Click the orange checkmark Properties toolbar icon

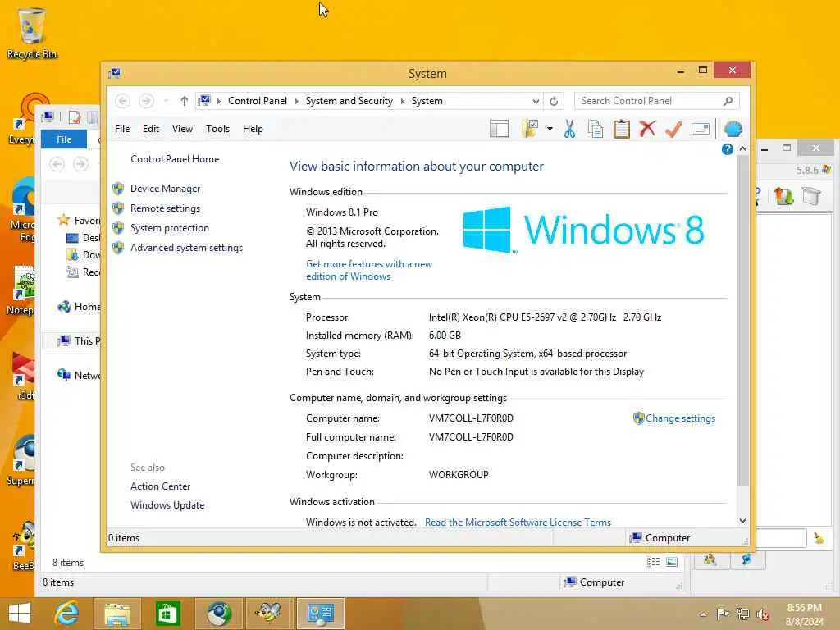[x=673, y=129]
